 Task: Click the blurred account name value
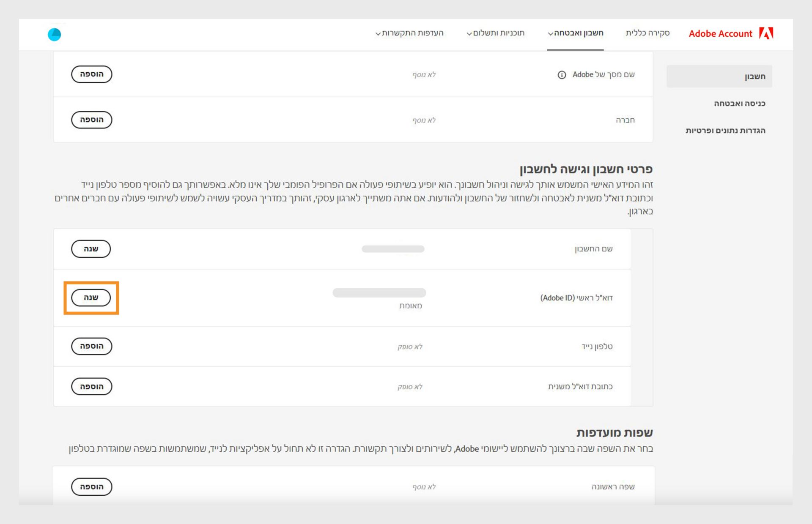pos(393,249)
